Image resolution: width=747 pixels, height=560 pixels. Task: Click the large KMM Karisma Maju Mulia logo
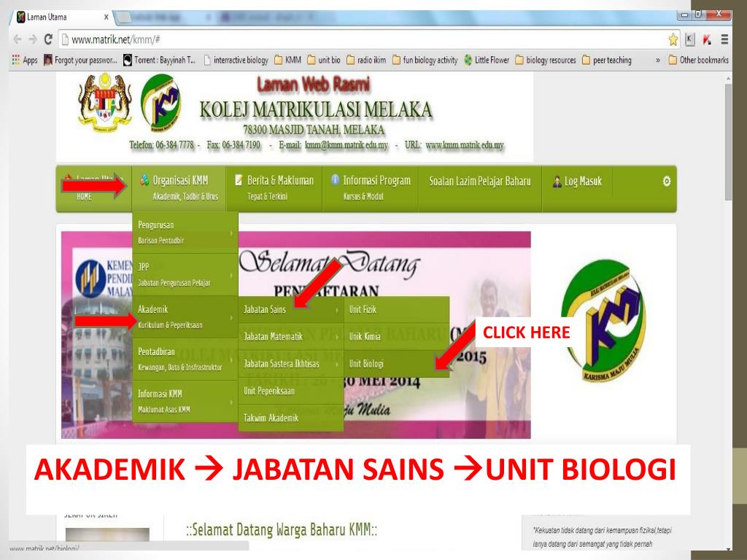(x=603, y=321)
